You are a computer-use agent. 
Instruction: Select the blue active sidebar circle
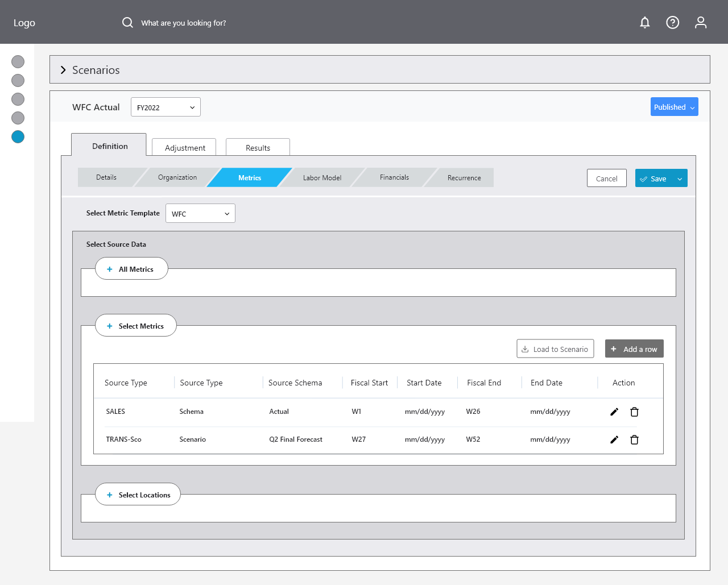(18, 136)
